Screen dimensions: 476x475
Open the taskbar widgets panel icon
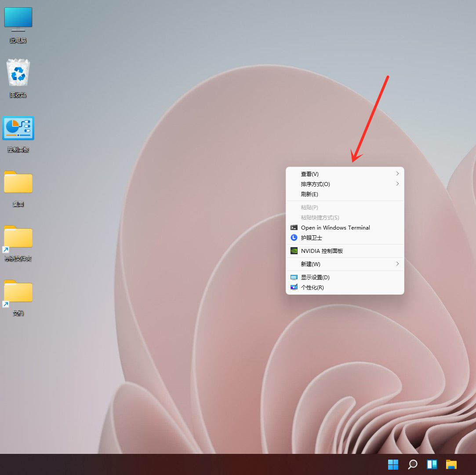(x=432, y=464)
